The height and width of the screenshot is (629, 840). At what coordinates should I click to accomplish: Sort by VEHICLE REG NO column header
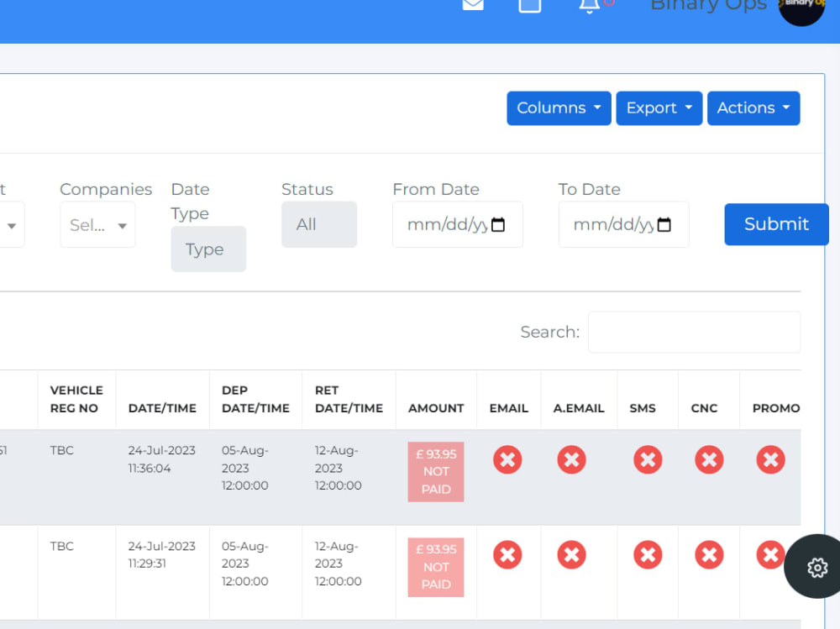tap(76, 399)
